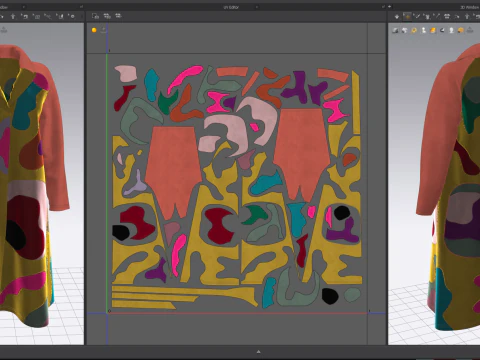480x360 pixels.
Task: Click the second UV Editor toolbar icon
Action: [x=107, y=16]
